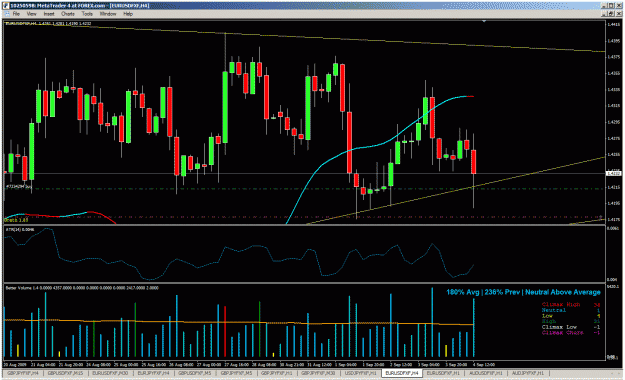
Task: Open the Window menu
Action: pyautogui.click(x=108, y=14)
